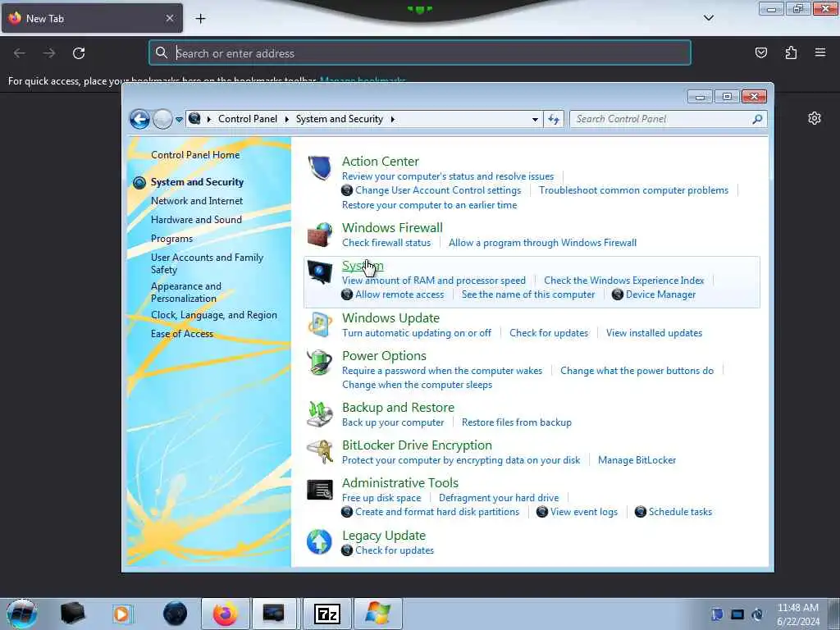Open the Firefox hamburger application menu
The width and height of the screenshot is (840, 630).
pyautogui.click(x=820, y=52)
